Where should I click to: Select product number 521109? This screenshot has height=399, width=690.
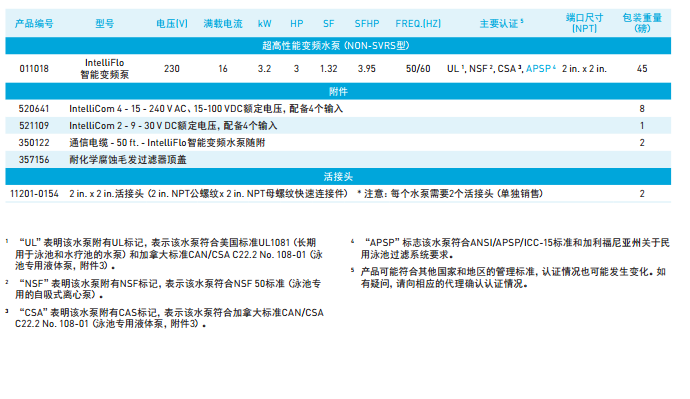(x=34, y=126)
